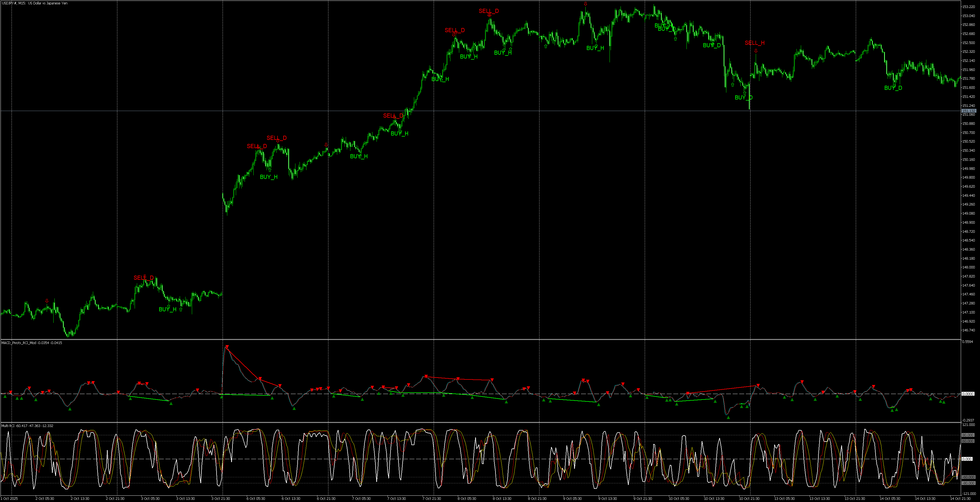Click the 80.000 level tag in the RCI scale
The image size is (980, 502).
(968, 435)
